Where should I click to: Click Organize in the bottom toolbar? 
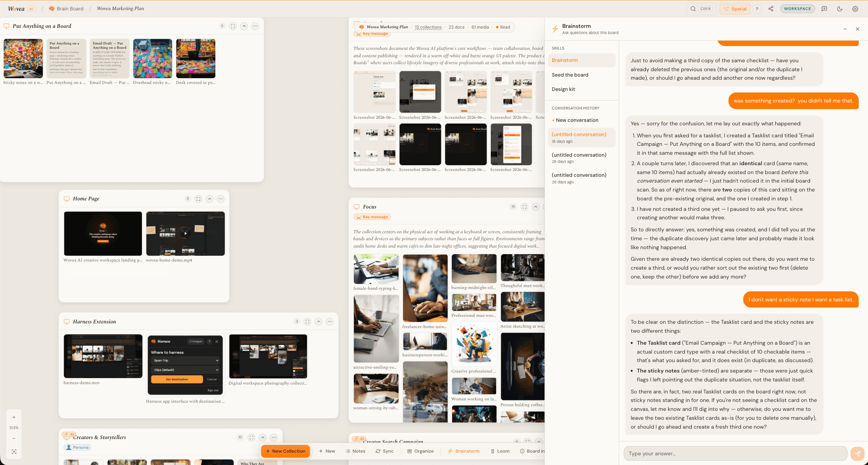(x=420, y=451)
